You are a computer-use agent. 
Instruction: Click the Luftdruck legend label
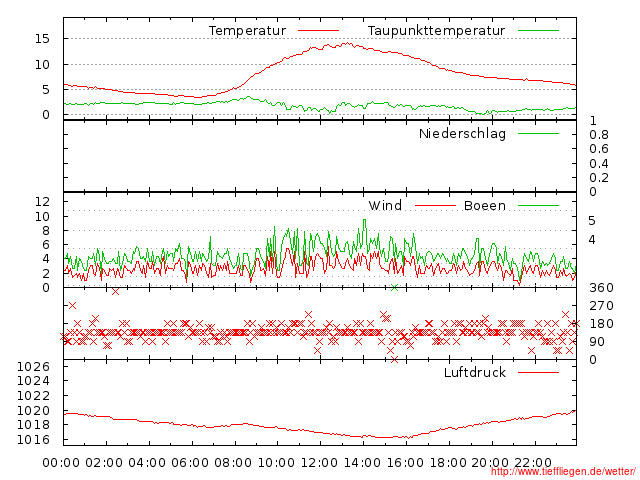[x=475, y=372]
